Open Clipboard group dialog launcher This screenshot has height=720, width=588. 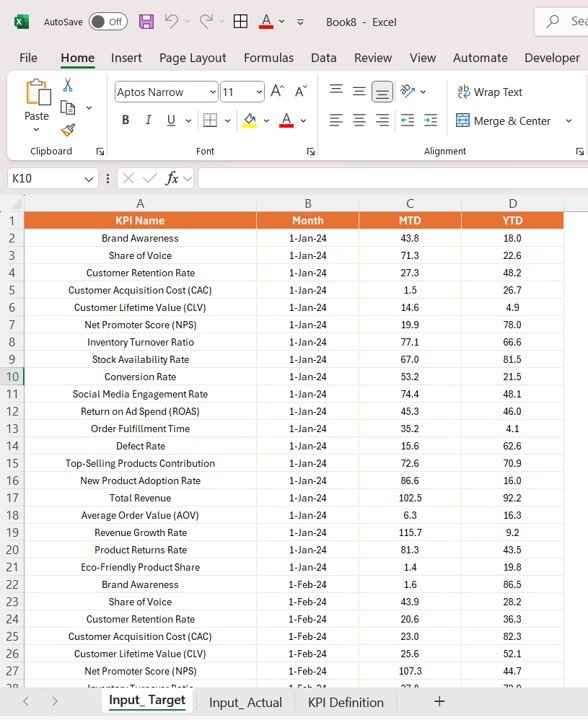pos(100,152)
